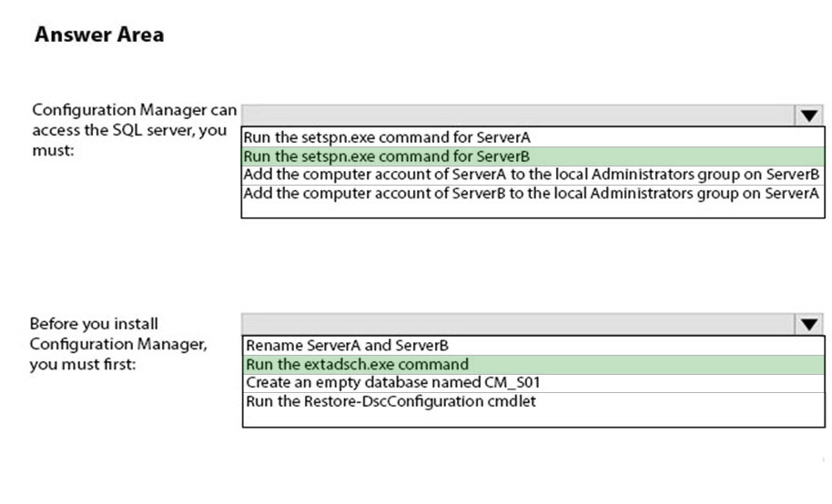Click the 'Configuration Manager can access the SQL server' label
832x504 pixels.
(x=134, y=130)
